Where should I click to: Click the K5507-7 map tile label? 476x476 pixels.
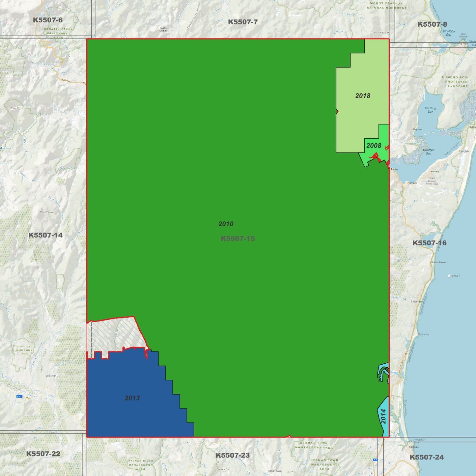(x=243, y=22)
